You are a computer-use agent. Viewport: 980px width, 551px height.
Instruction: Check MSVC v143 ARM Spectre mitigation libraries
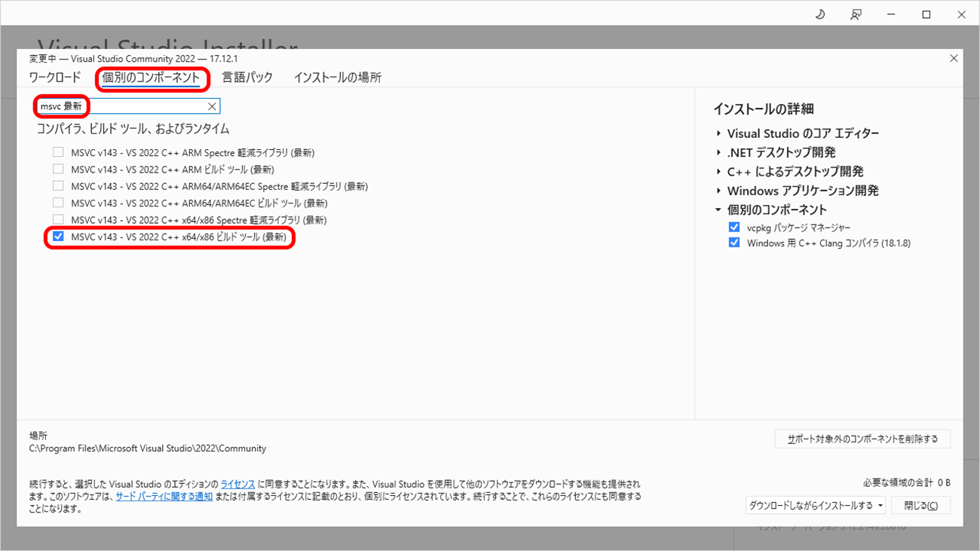58,152
